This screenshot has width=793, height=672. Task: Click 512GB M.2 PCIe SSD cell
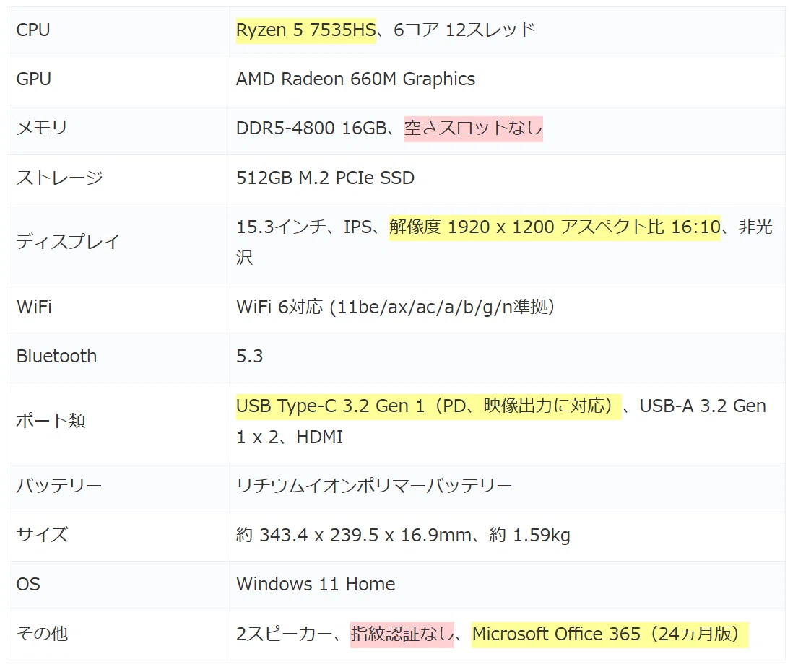(325, 178)
